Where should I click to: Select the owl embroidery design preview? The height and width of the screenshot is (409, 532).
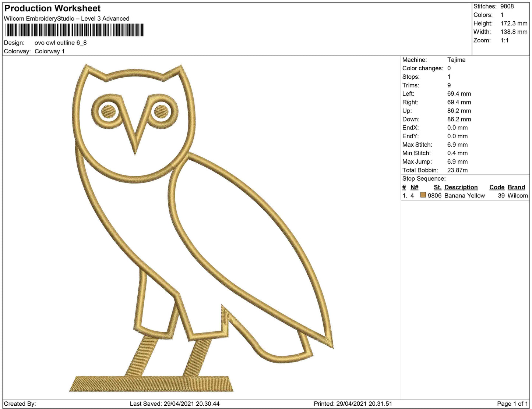click(201, 228)
